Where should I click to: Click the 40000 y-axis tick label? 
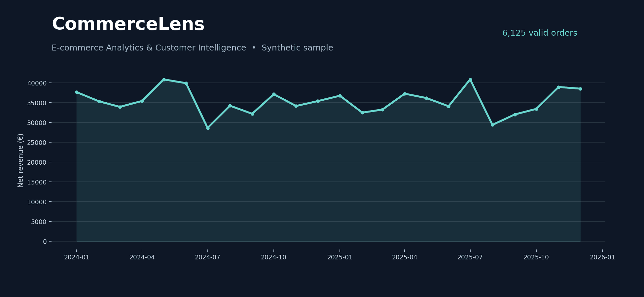(x=37, y=83)
